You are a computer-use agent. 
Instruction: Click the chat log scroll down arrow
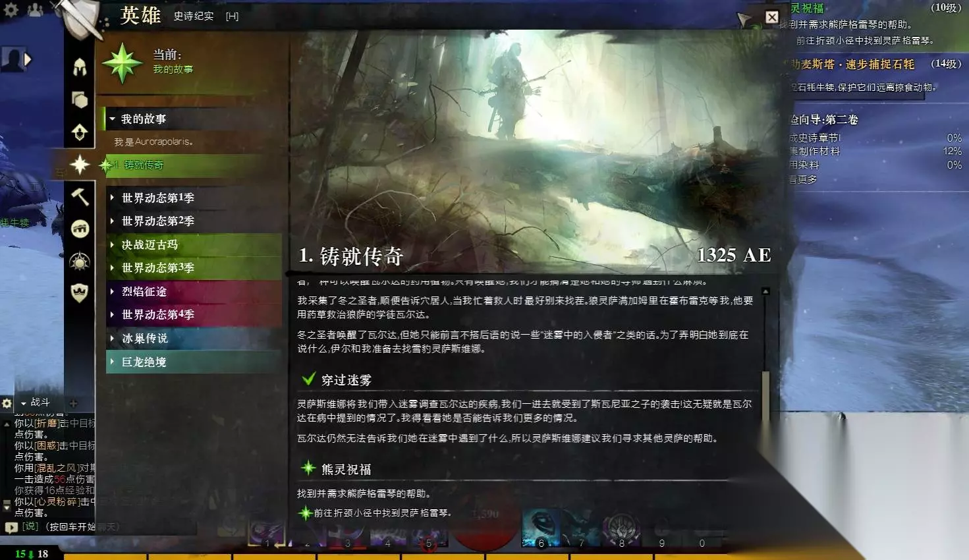pos(7,506)
